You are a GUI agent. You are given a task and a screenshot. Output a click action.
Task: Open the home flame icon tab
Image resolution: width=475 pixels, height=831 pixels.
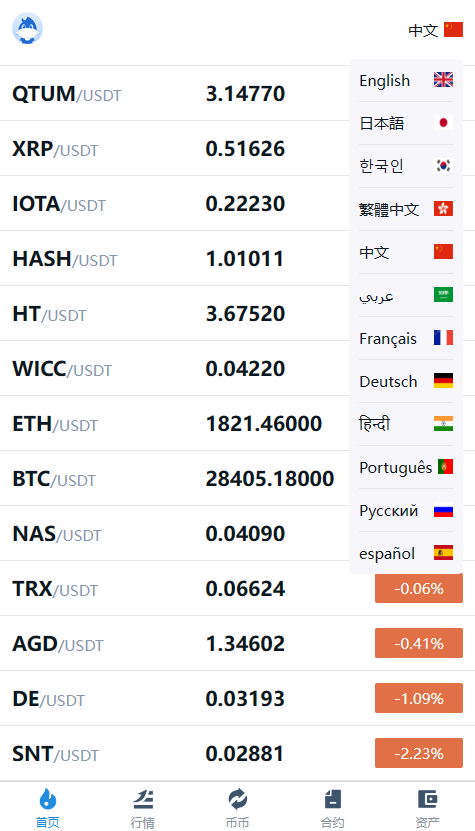(x=48, y=799)
